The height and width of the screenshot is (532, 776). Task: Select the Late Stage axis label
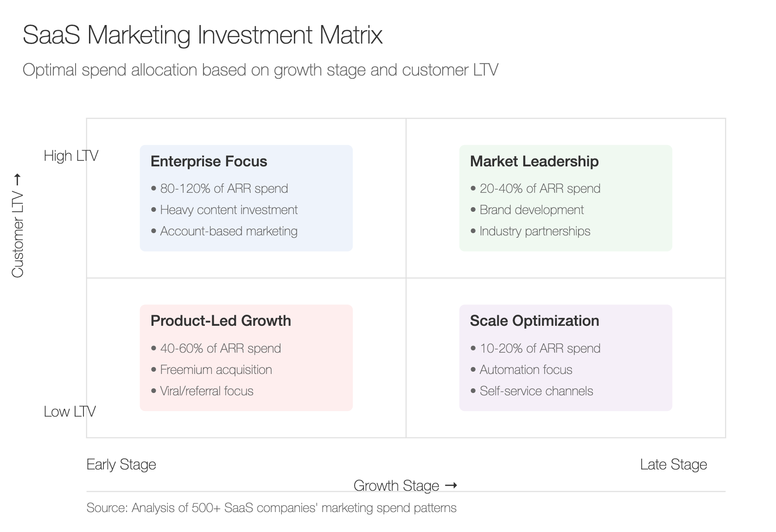click(x=674, y=464)
